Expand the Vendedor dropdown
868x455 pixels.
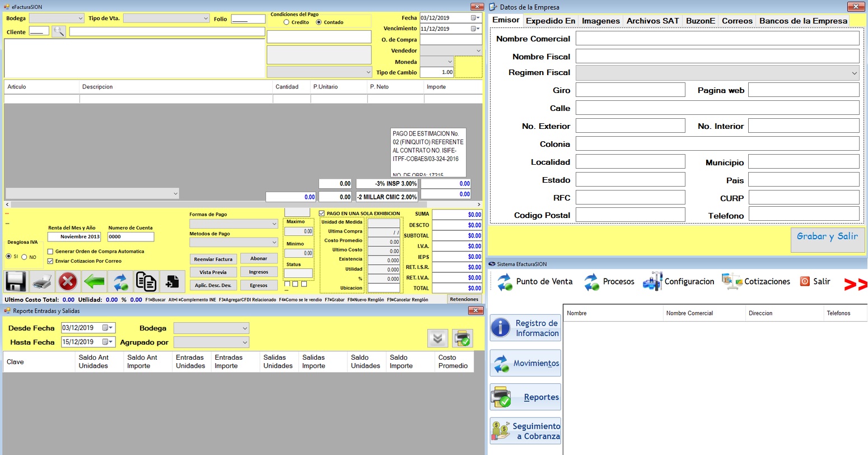coord(478,50)
